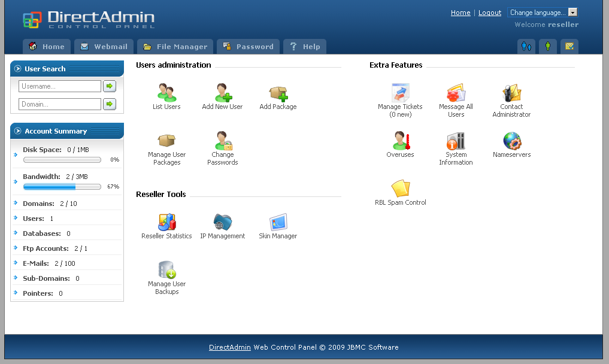Viewport: 609px width, 364px height.
Task: Open the List Users icon
Action: click(166, 93)
